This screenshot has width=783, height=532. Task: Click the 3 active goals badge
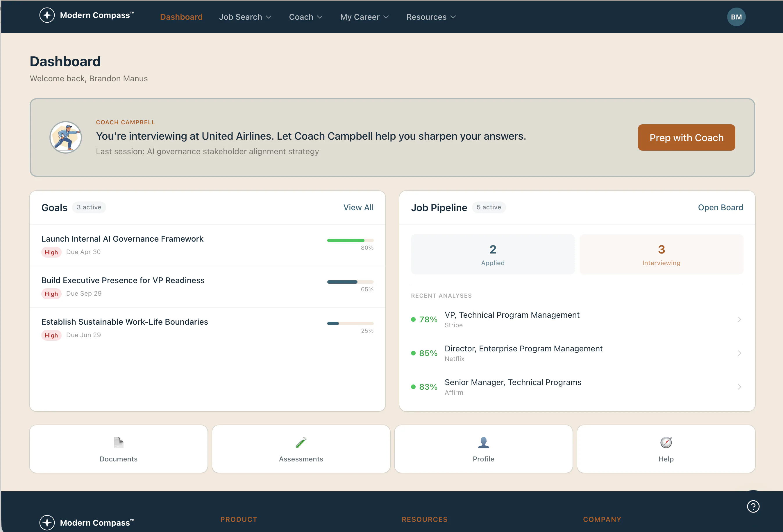point(89,207)
